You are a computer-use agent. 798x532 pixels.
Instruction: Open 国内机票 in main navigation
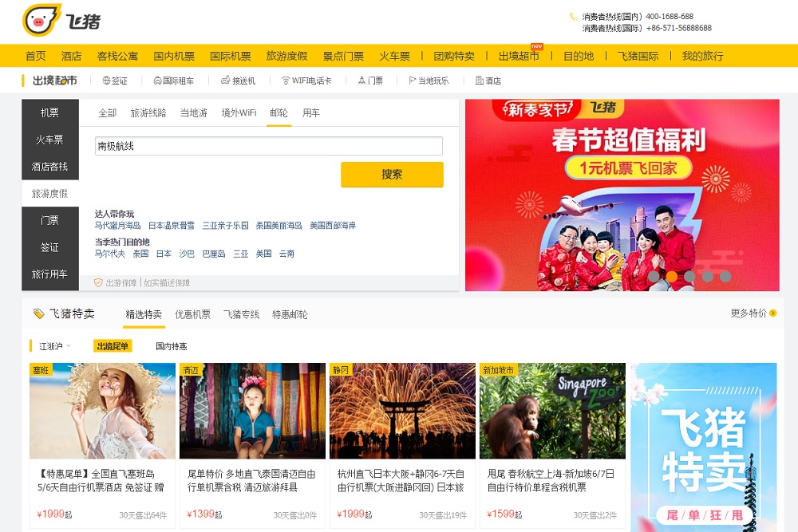174,56
